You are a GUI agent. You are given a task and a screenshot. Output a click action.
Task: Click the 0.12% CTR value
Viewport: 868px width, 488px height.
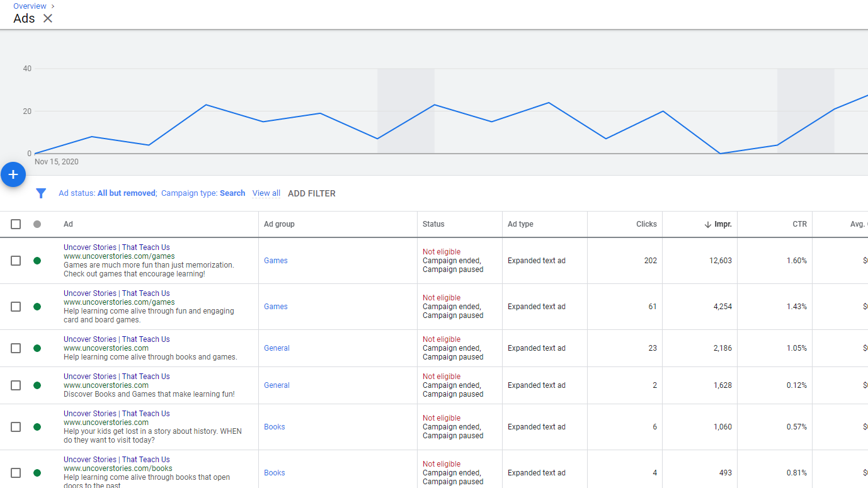coord(797,385)
